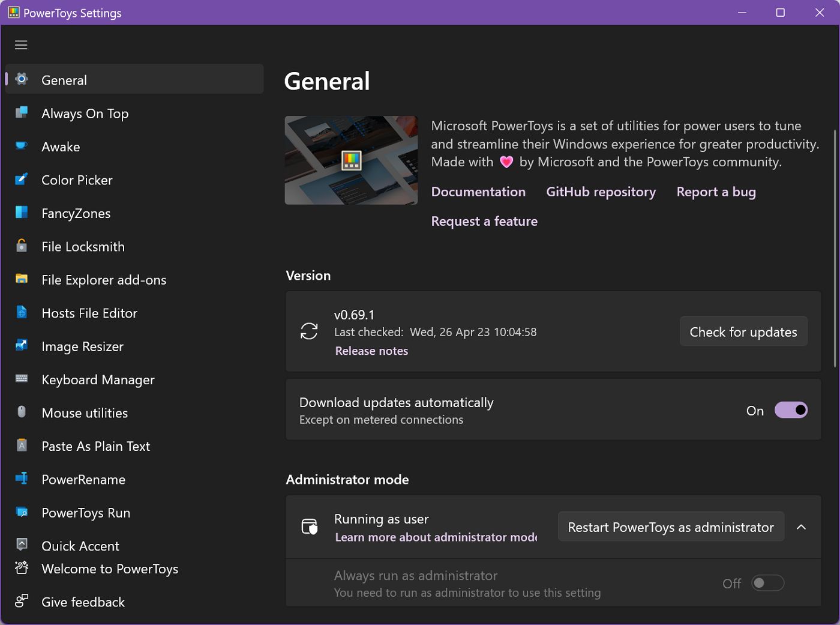Open Always On Top settings
840x625 pixels.
coord(134,113)
